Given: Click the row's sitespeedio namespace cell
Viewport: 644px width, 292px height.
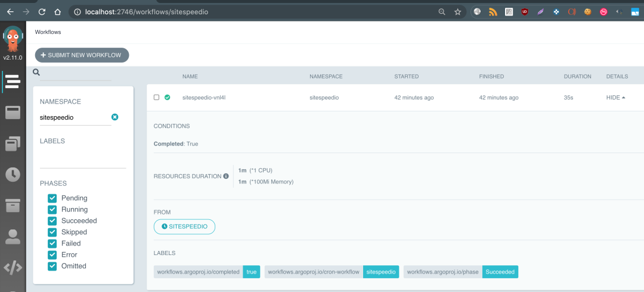Looking at the screenshot, I should click(324, 98).
